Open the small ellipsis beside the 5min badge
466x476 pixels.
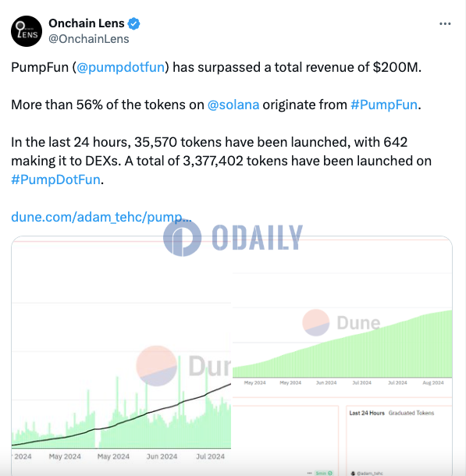pyautogui.click(x=309, y=473)
